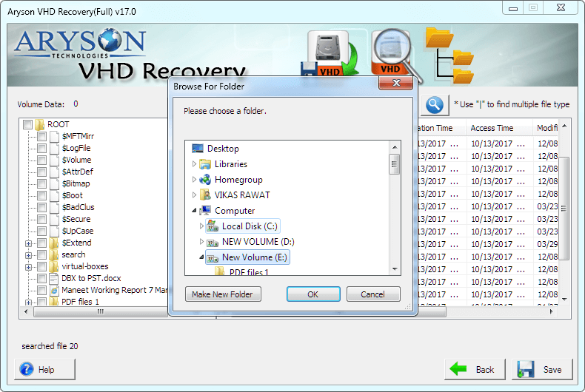The image size is (585, 392).
Task: Click the file list scroll right arrow
Action: (552, 311)
